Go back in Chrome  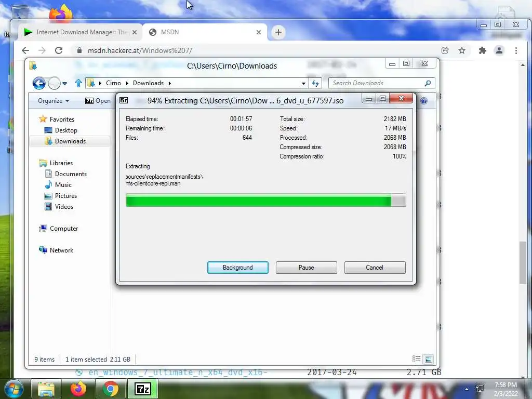[25, 50]
